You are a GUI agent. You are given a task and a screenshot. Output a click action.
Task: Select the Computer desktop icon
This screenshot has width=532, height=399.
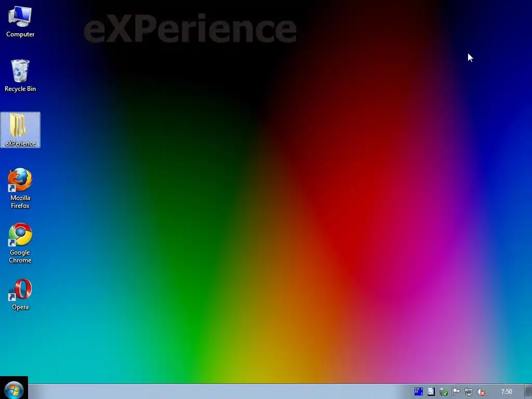coord(20,21)
